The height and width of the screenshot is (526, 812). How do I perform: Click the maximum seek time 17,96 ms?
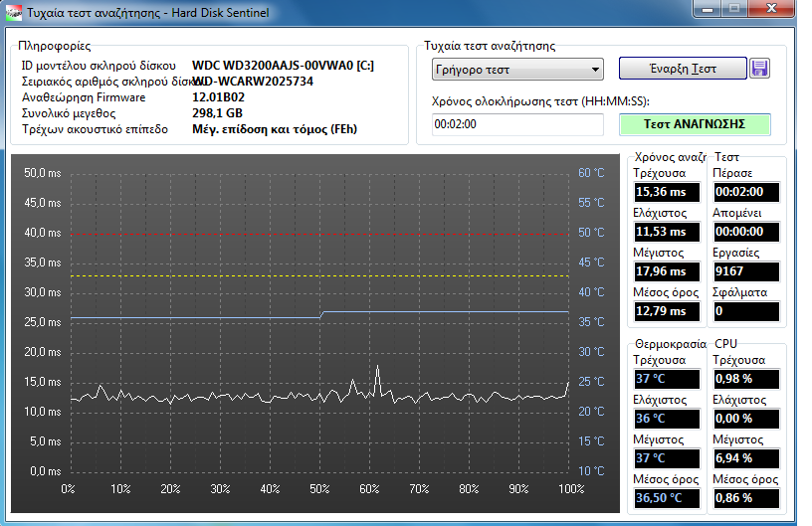(x=667, y=271)
